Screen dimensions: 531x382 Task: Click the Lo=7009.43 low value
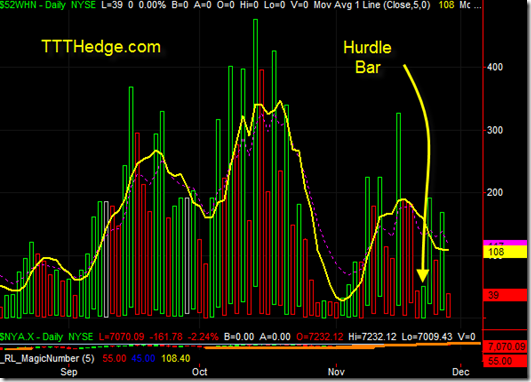pos(427,337)
